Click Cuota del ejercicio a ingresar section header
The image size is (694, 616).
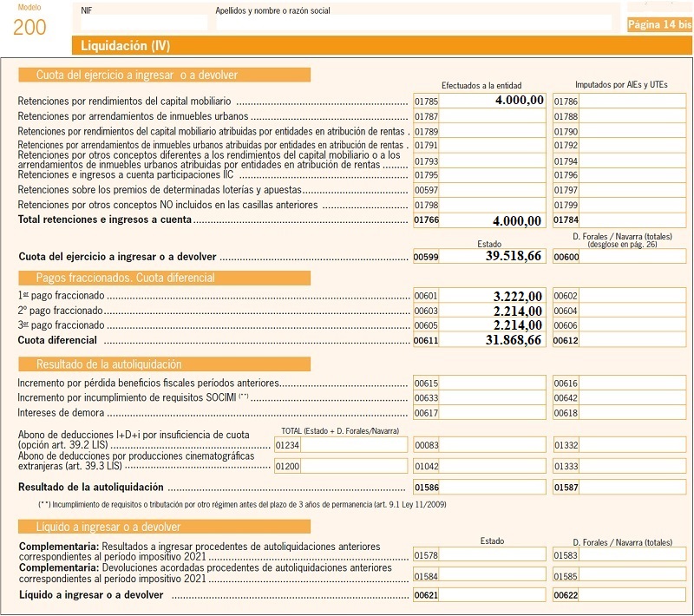(164, 75)
